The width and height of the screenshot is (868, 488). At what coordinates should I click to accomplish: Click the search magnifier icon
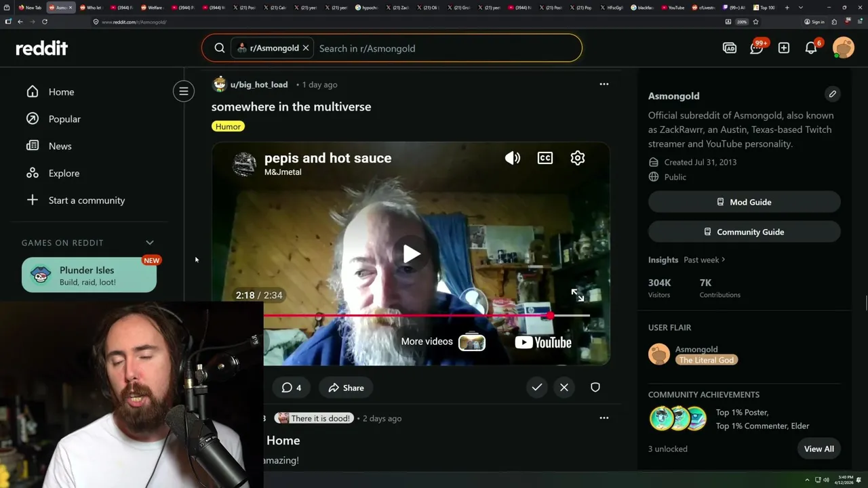click(220, 48)
